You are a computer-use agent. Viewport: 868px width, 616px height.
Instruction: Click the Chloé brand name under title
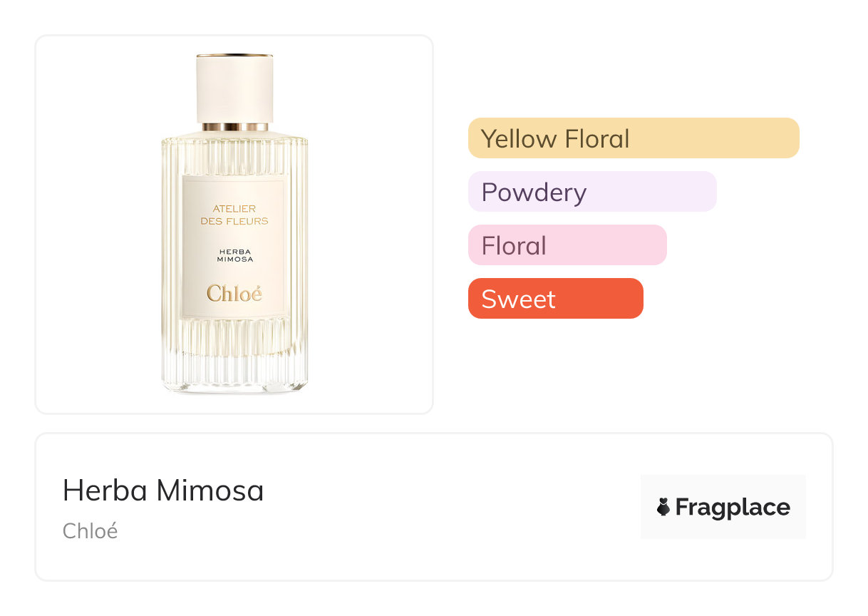(91, 531)
